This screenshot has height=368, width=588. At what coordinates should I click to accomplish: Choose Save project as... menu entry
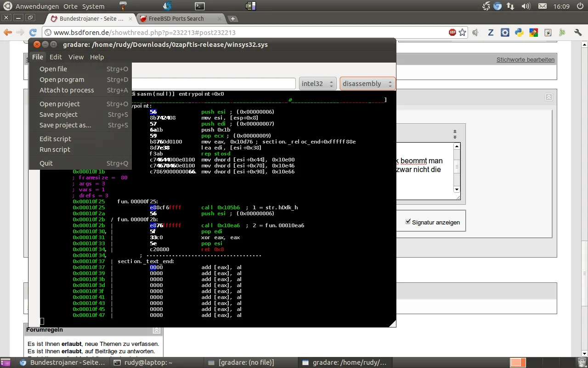click(80, 125)
